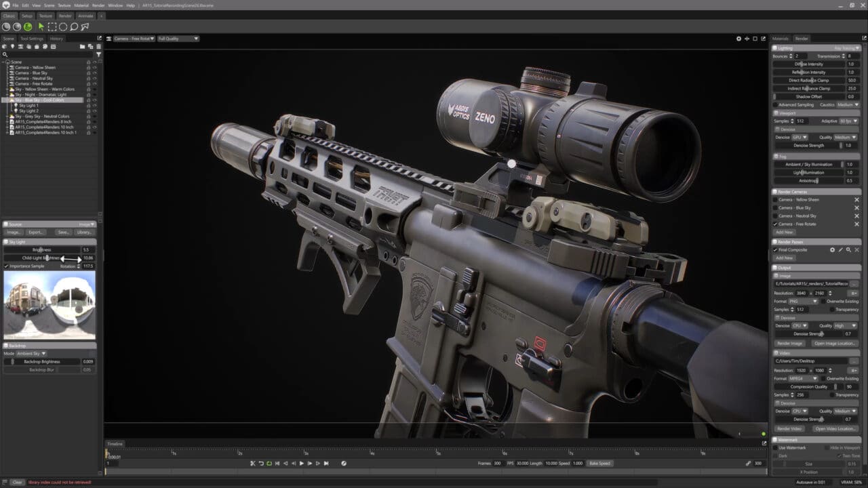Image resolution: width=868 pixels, height=488 pixels.
Task: Click the filter funnel icon in Scene panel
Action: (x=99, y=54)
